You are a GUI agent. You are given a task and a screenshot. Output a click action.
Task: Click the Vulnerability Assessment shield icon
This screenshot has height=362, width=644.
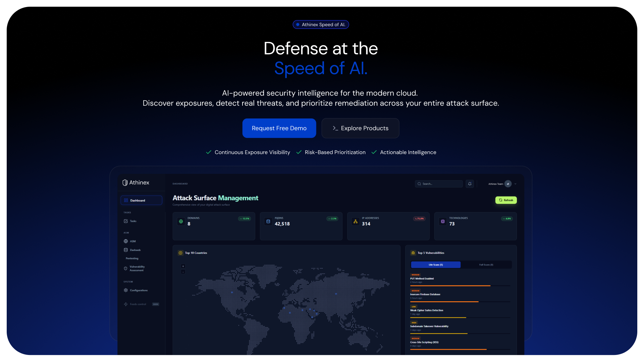coord(125,268)
